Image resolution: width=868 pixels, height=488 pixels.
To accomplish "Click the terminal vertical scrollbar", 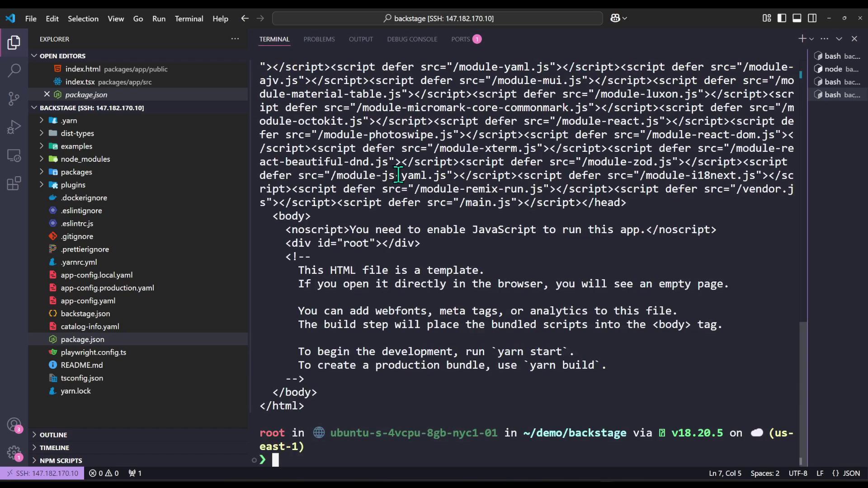I will pyautogui.click(x=802, y=393).
